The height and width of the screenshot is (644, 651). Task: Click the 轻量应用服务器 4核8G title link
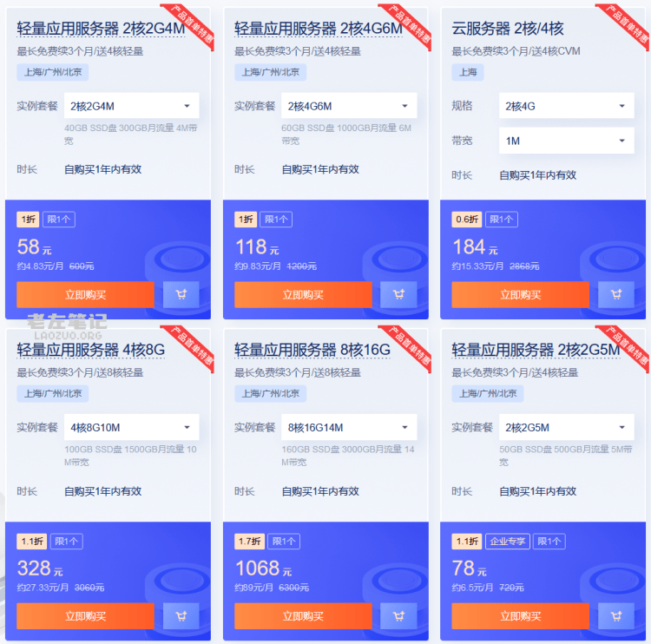[x=91, y=350]
